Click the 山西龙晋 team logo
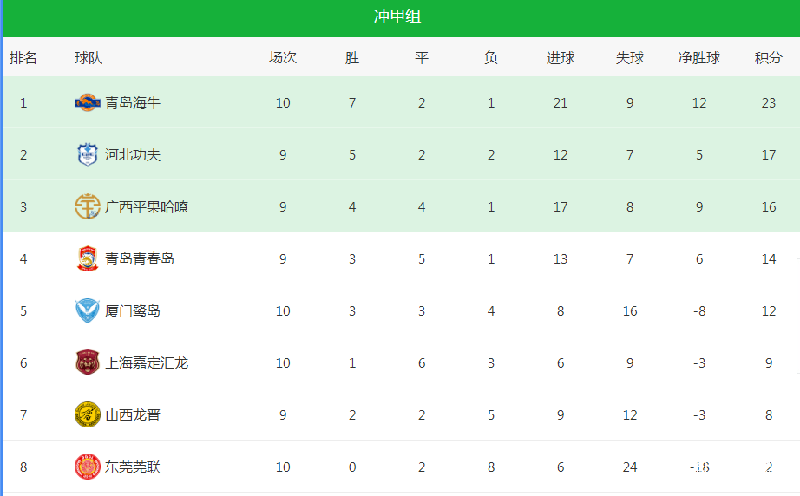Screen dimensions: 800x496 (87, 414)
